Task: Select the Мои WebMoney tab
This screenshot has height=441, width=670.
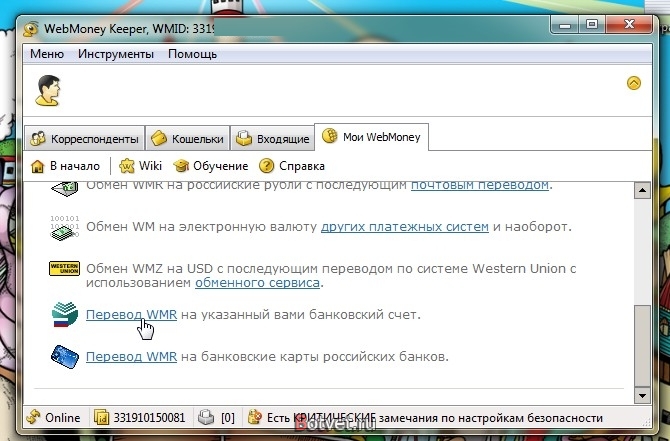Action: 371,137
